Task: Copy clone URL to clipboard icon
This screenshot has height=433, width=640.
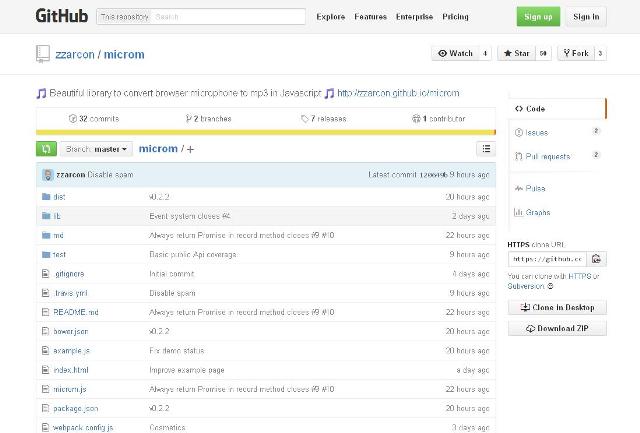Action: pos(596,259)
